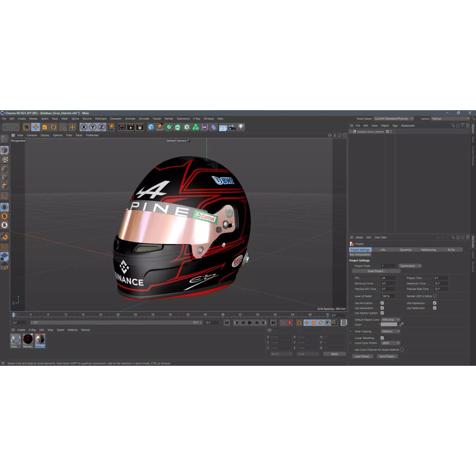
Task: Click the Scale Project button
Action: pos(376,271)
